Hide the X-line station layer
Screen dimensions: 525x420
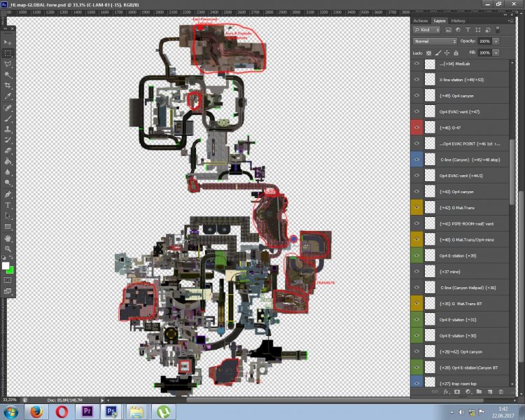pyautogui.click(x=417, y=79)
